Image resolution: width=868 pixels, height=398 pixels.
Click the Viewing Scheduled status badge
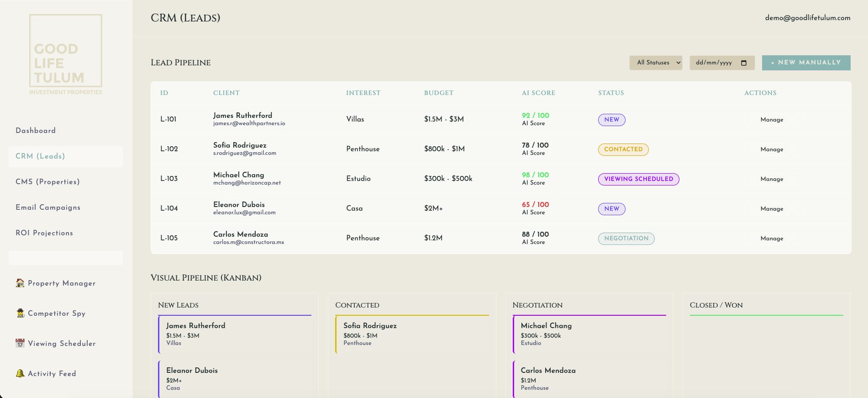pyautogui.click(x=638, y=179)
